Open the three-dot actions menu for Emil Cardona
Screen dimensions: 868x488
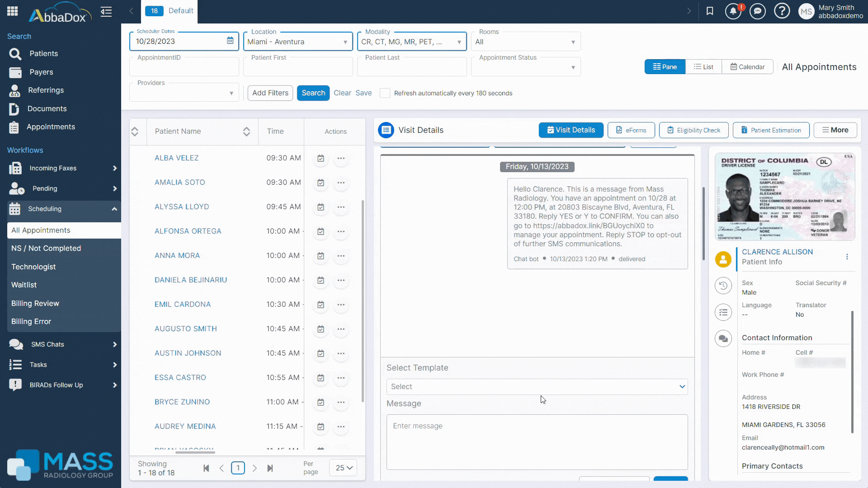[x=341, y=305]
